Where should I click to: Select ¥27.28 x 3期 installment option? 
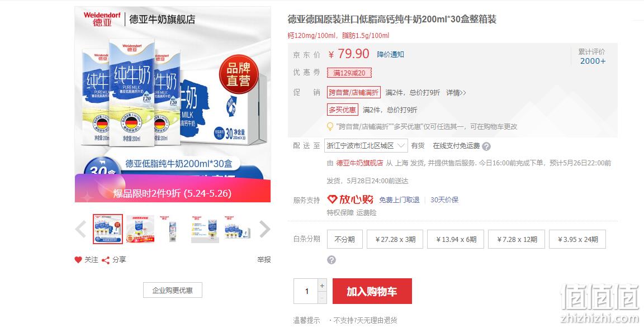(396, 239)
